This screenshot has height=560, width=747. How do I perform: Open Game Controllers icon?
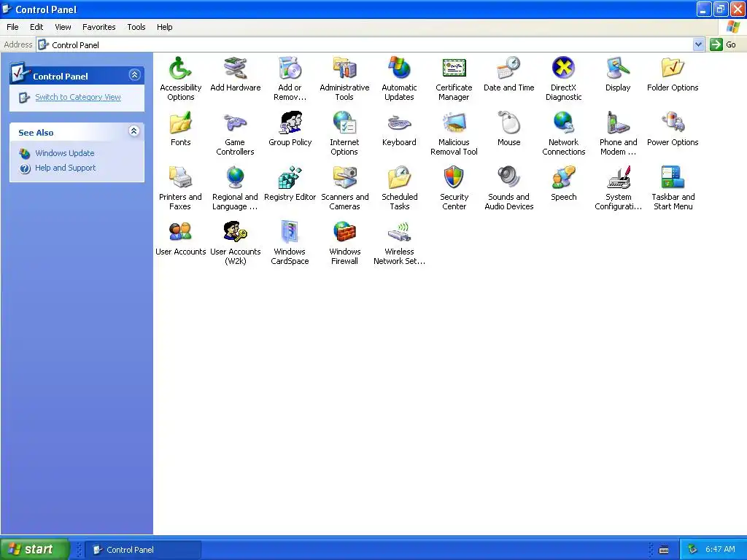(236, 122)
